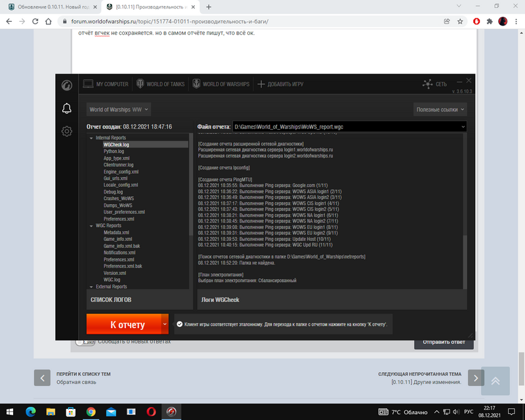Screen dimensions: 525x420
Task: Open a new browser tab
Action: 209,7
